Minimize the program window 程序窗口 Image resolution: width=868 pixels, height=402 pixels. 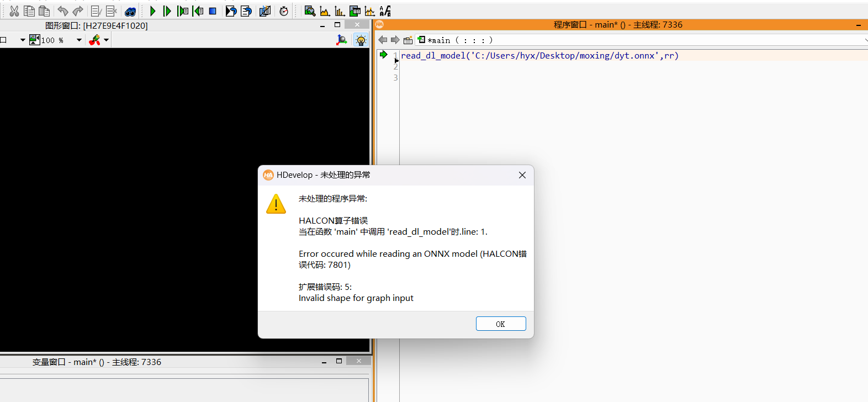pos(859,25)
